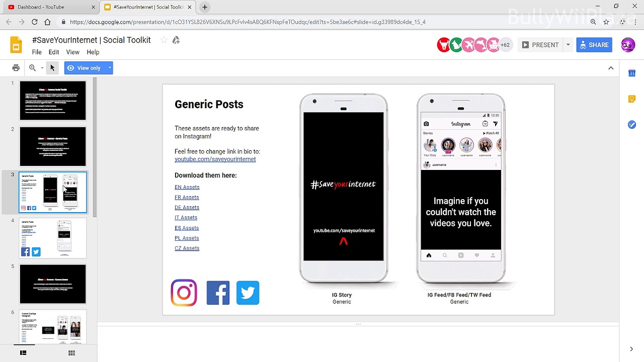Open the PL Assets link
The width and height of the screenshot is (644, 362).
point(187,238)
